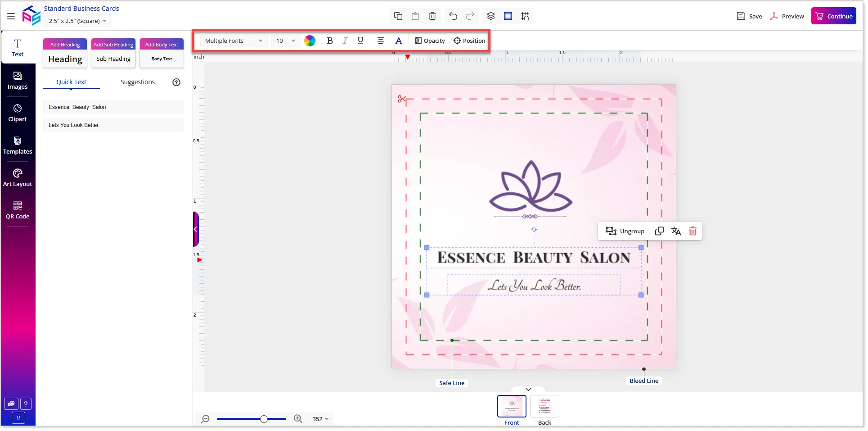Click the copy icon in top toolbar
This screenshot has height=431, width=868.
tap(398, 16)
